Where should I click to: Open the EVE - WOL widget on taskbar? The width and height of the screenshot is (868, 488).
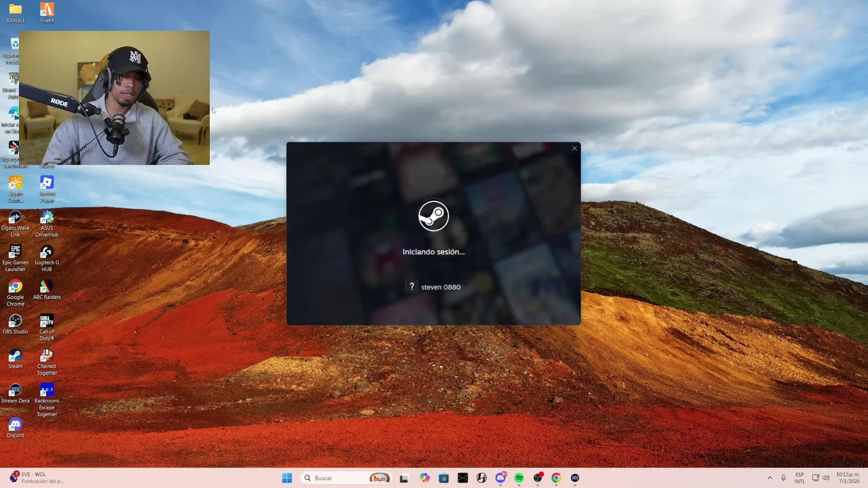37,478
